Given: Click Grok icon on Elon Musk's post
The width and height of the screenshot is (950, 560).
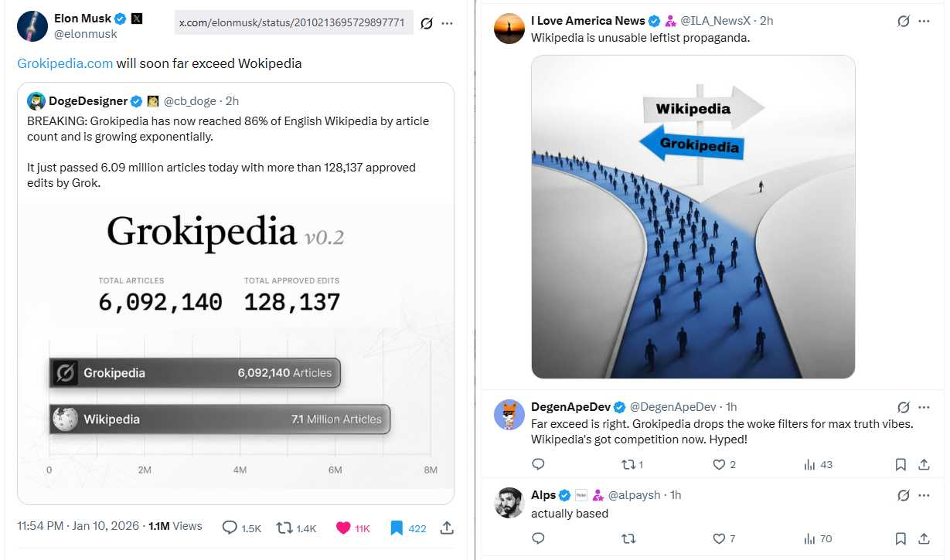Looking at the screenshot, I should (x=427, y=23).
